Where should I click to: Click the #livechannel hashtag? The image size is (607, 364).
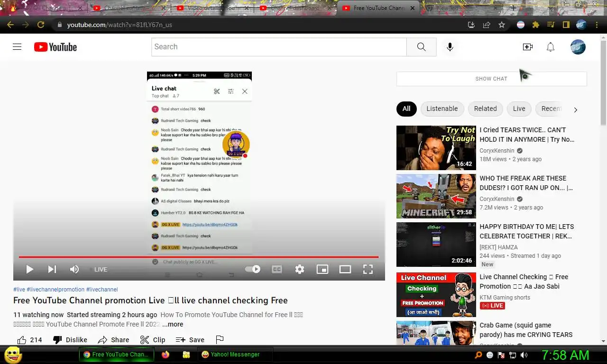tap(102, 290)
